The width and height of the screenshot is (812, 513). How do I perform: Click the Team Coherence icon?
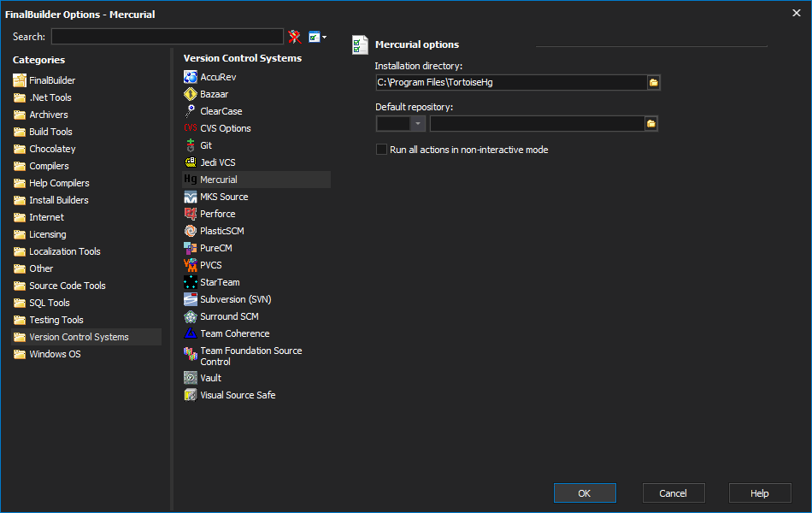(x=191, y=333)
